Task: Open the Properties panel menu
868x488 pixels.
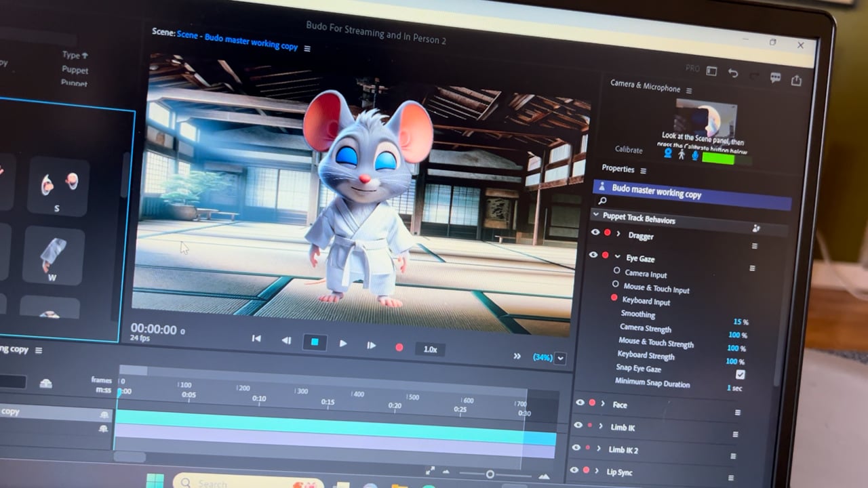Action: [643, 171]
